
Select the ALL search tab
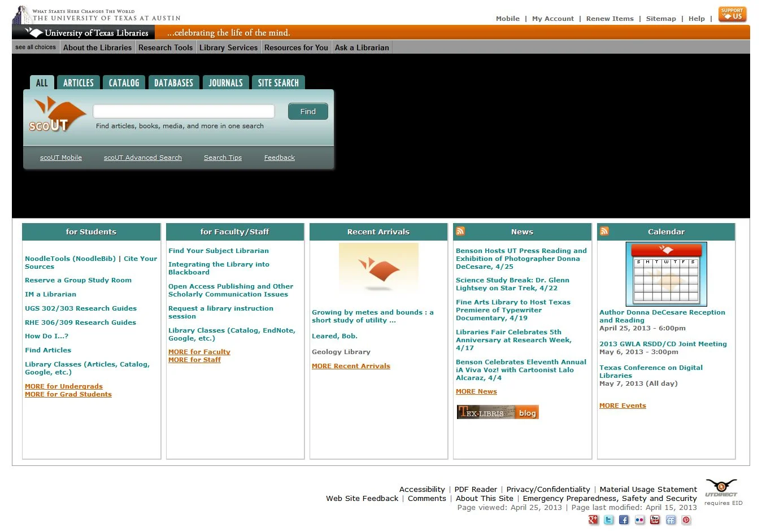[42, 83]
